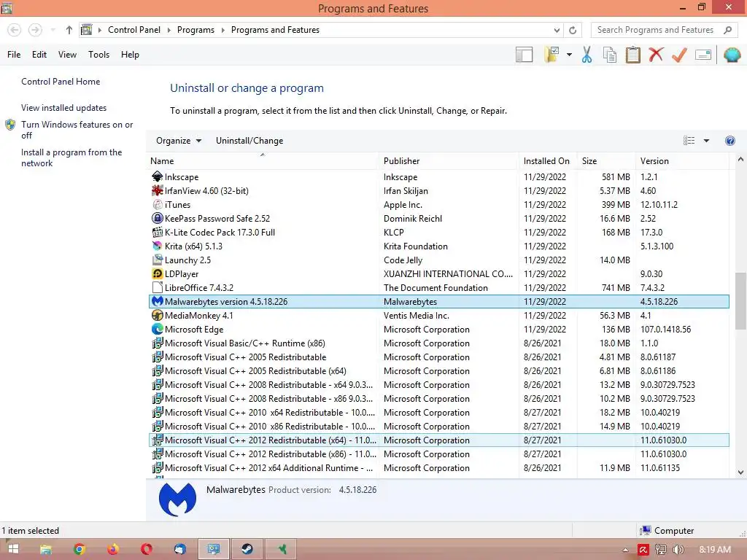Click the Refresh button in address bar
This screenshot has height=560, width=747.
click(573, 30)
